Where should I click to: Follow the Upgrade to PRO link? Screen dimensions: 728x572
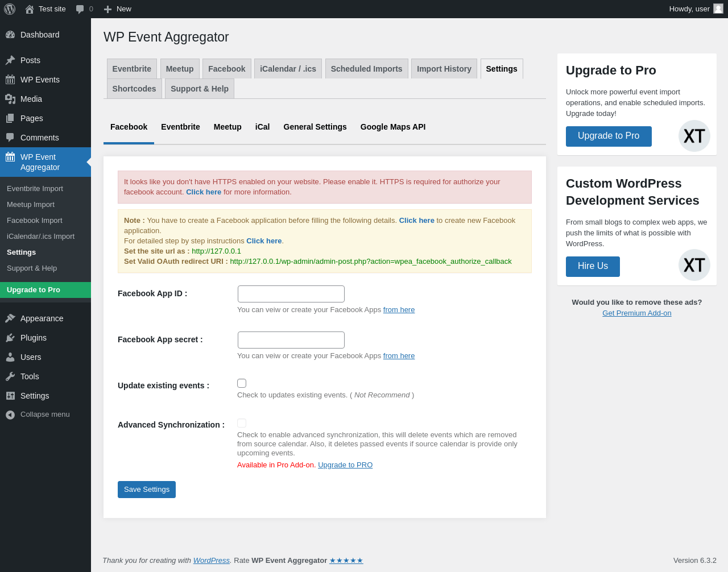(x=345, y=465)
